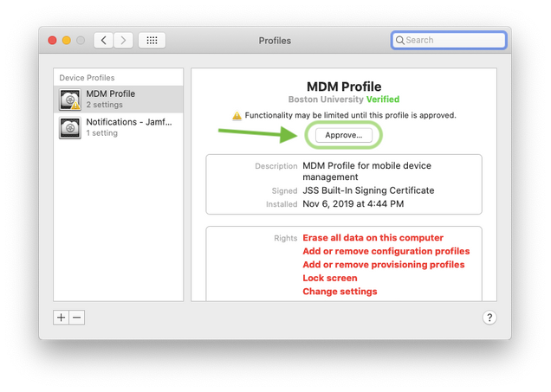The image size is (551, 392).
Task: Remove profile with minus button
Action: point(77,318)
